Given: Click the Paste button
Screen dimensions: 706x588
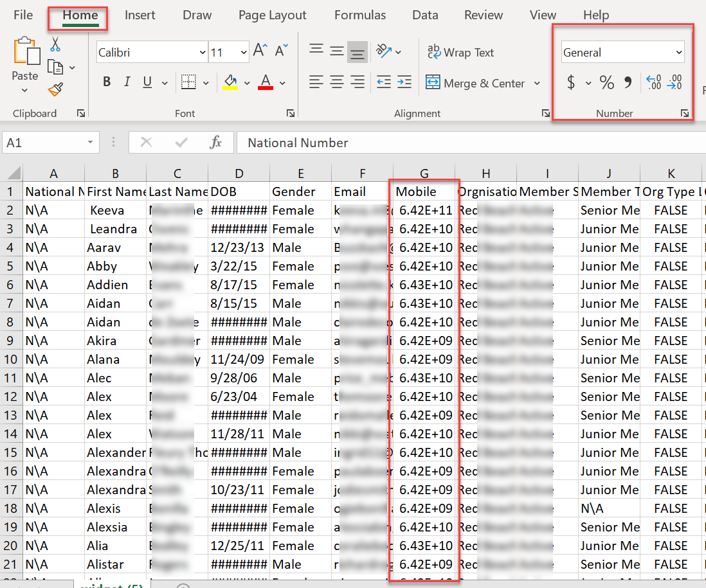Looking at the screenshot, I should (x=25, y=58).
